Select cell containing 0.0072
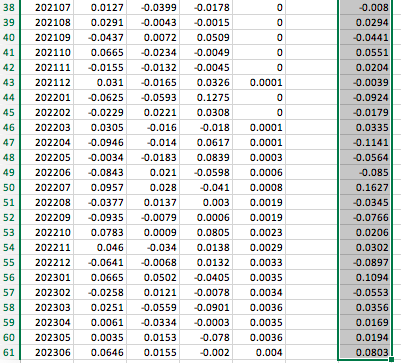Image resolution: width=401 pixels, height=363 pixels. click(153, 37)
